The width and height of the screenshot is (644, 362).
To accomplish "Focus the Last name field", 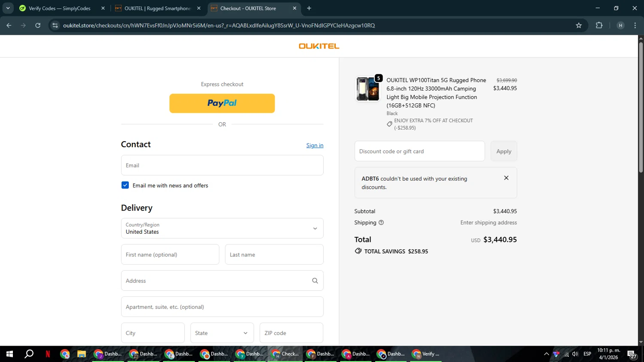I will tap(274, 254).
